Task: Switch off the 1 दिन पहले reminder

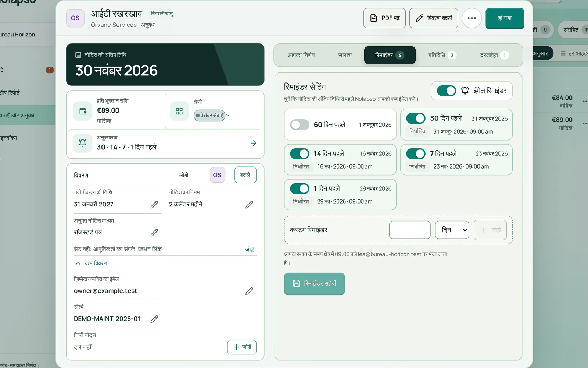Action: [x=300, y=188]
